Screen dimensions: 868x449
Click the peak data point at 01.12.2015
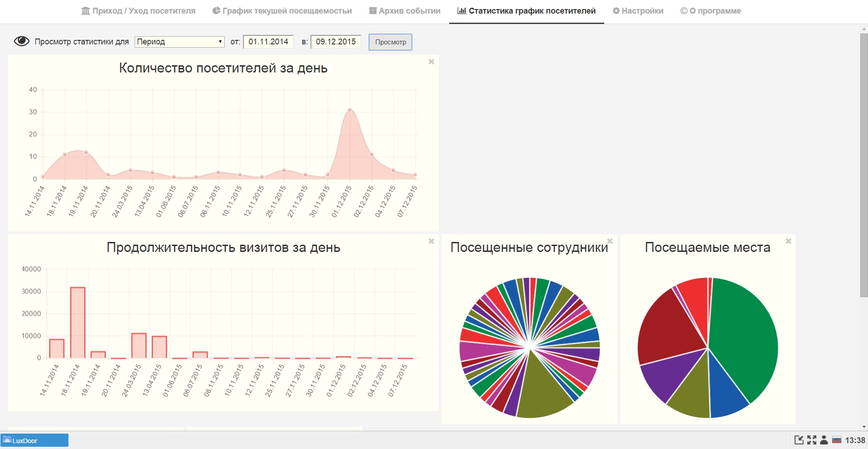(x=349, y=110)
